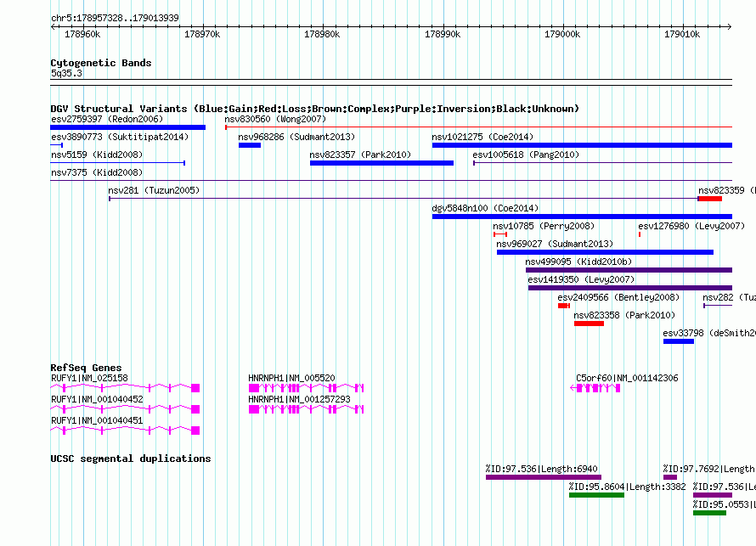Select the nsv7375 (Kidd2008) variant label
756x546 pixels.
tap(97, 172)
